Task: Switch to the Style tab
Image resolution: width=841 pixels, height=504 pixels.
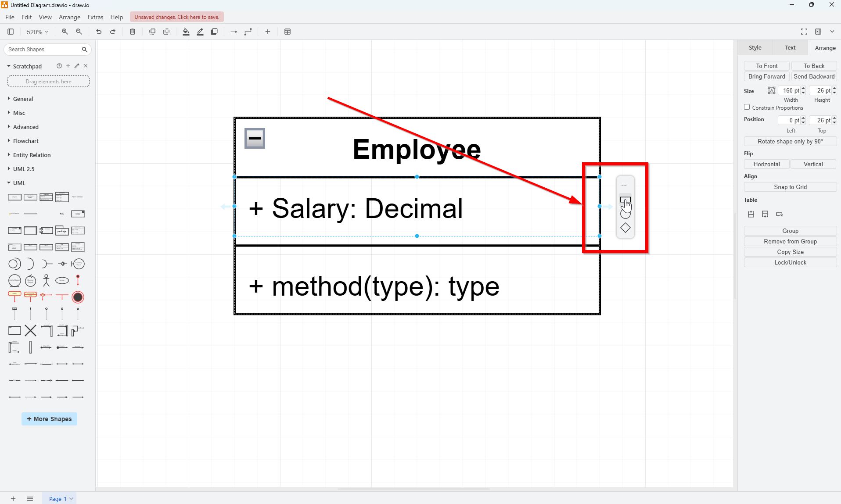Action: [755, 47]
